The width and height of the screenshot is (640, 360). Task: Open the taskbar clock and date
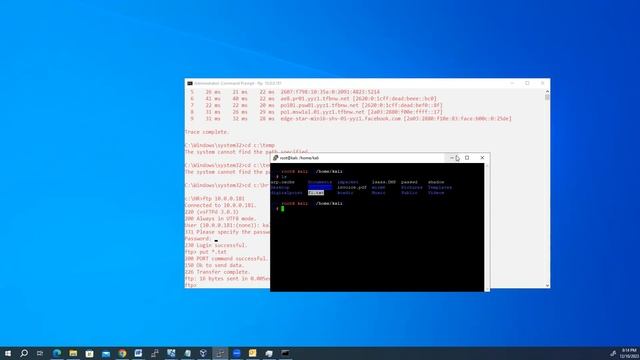click(630, 353)
